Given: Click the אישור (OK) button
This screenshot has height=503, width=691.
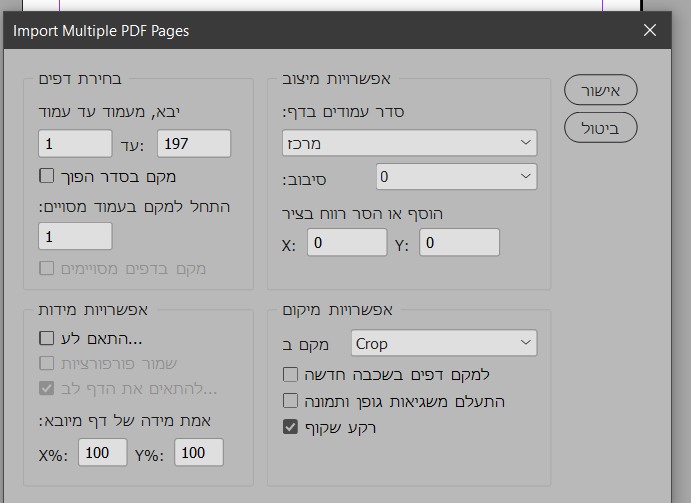Looking at the screenshot, I should (601, 91).
